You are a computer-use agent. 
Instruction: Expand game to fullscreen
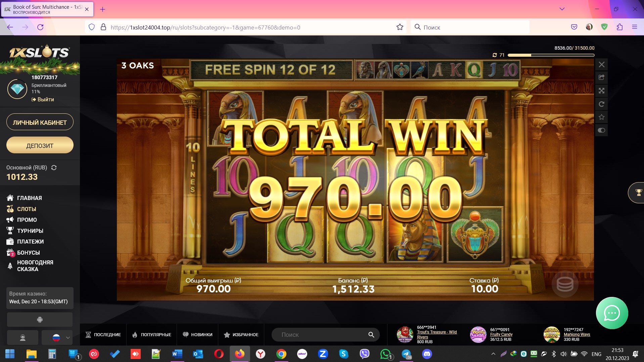pos(601,91)
